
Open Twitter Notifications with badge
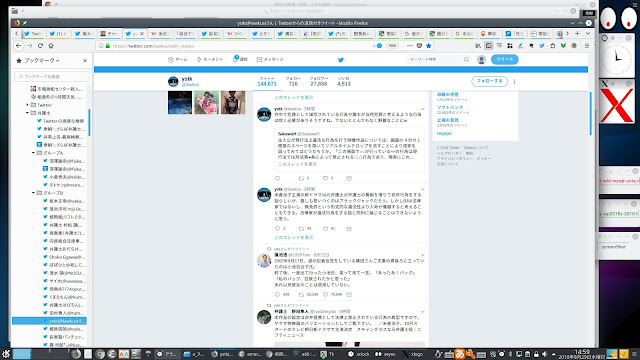click(240, 59)
